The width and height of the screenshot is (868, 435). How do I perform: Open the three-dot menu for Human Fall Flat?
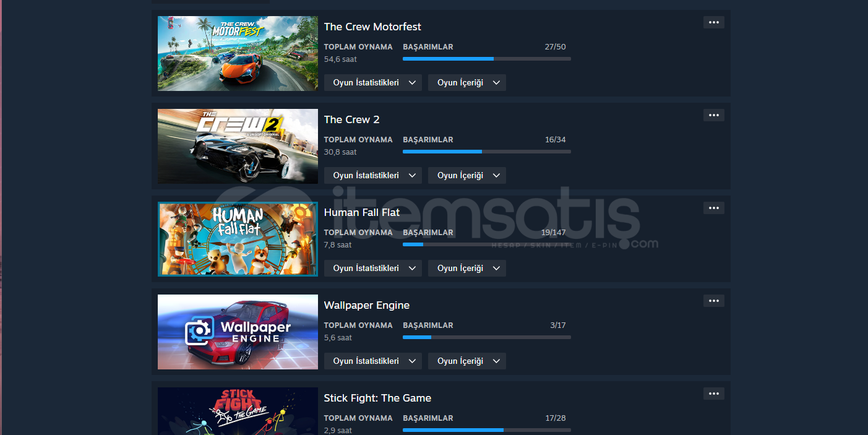[713, 208]
